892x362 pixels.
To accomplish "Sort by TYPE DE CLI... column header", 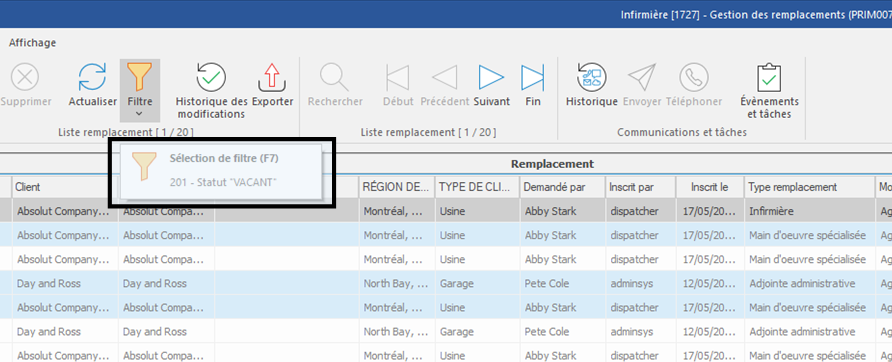I will coord(477,187).
